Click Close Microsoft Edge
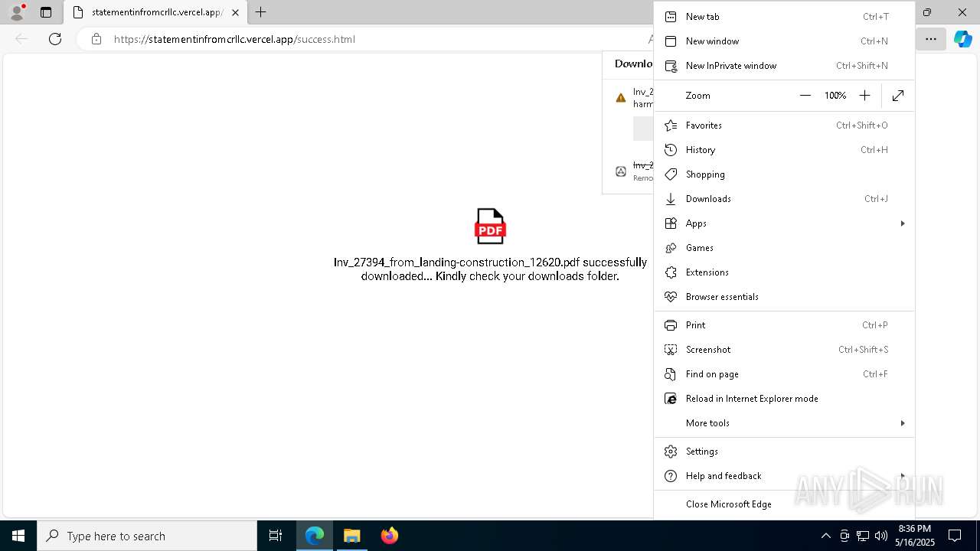980x551 pixels. [x=784, y=504]
